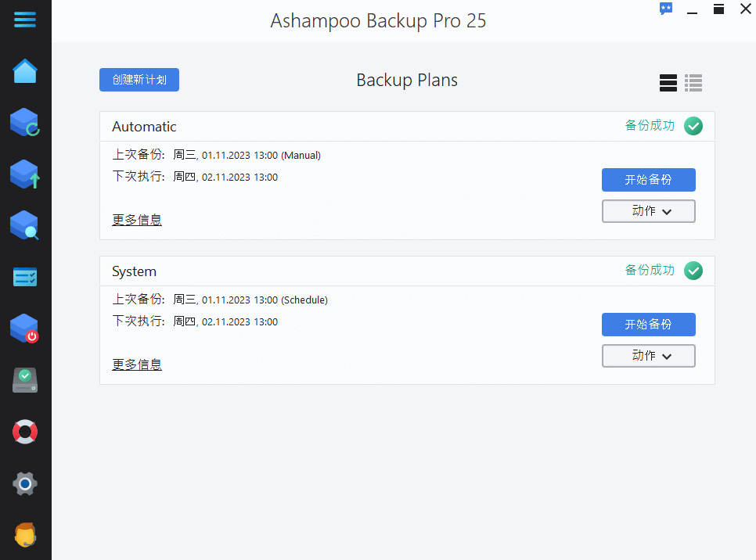Start backup for the System plan
The height and width of the screenshot is (560, 756).
(648, 324)
